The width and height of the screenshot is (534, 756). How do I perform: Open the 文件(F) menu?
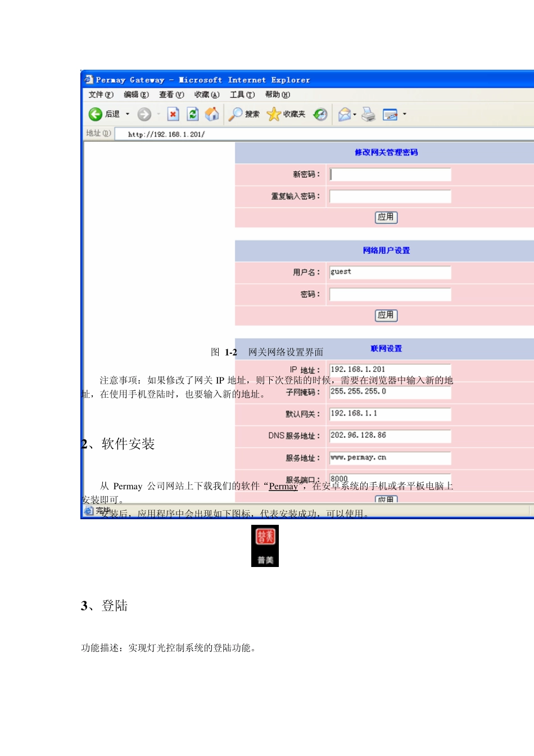tap(101, 94)
